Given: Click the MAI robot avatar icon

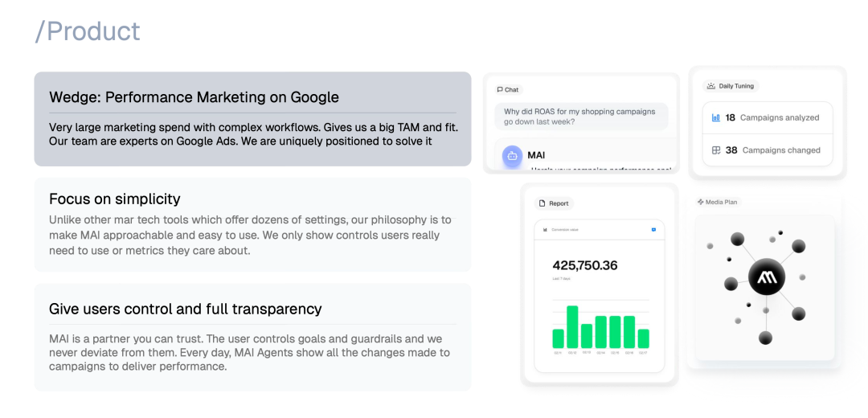Looking at the screenshot, I should pyautogui.click(x=512, y=156).
